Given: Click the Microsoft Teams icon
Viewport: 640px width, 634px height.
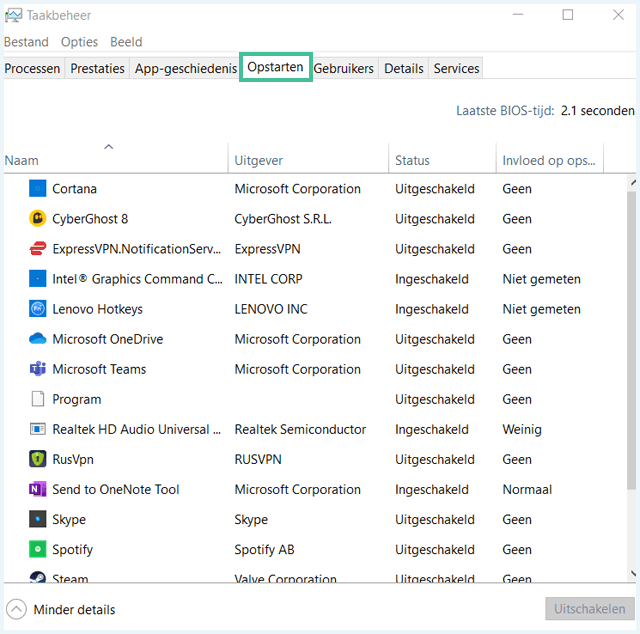Looking at the screenshot, I should (x=38, y=369).
